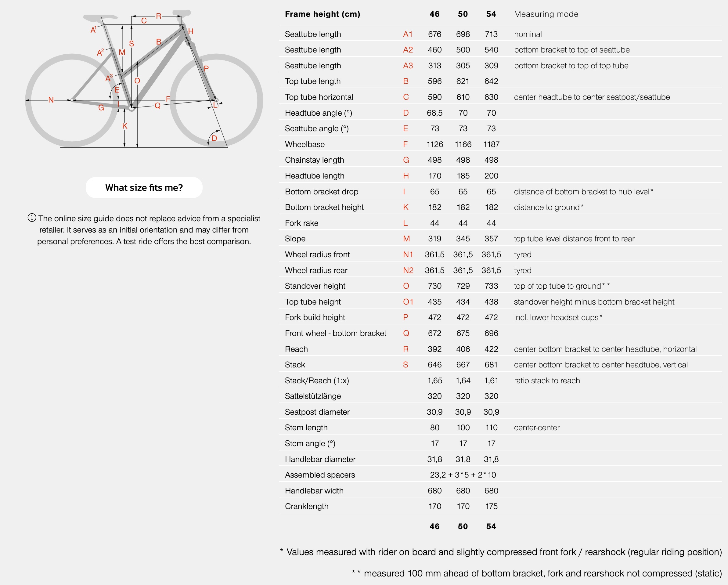The height and width of the screenshot is (585, 728).
Task: Click the red D headtube angle marker
Action: click(214, 138)
